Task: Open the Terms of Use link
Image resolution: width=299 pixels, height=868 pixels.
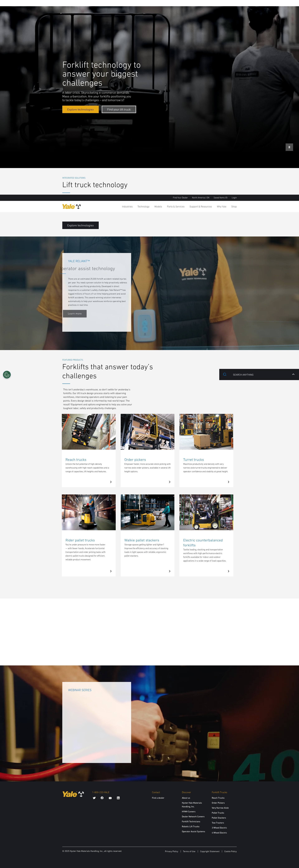Action: (x=189, y=851)
